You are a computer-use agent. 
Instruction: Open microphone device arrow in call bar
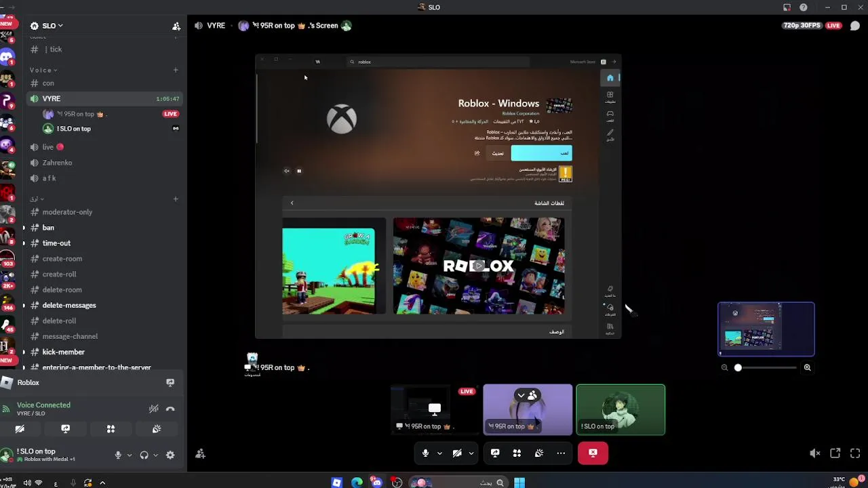tap(439, 453)
